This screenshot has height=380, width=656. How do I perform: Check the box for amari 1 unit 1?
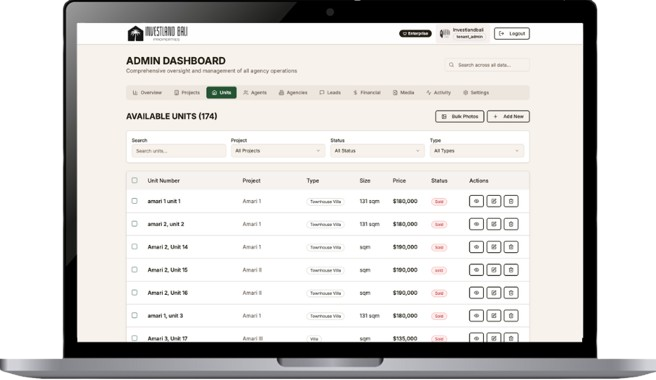pos(134,201)
